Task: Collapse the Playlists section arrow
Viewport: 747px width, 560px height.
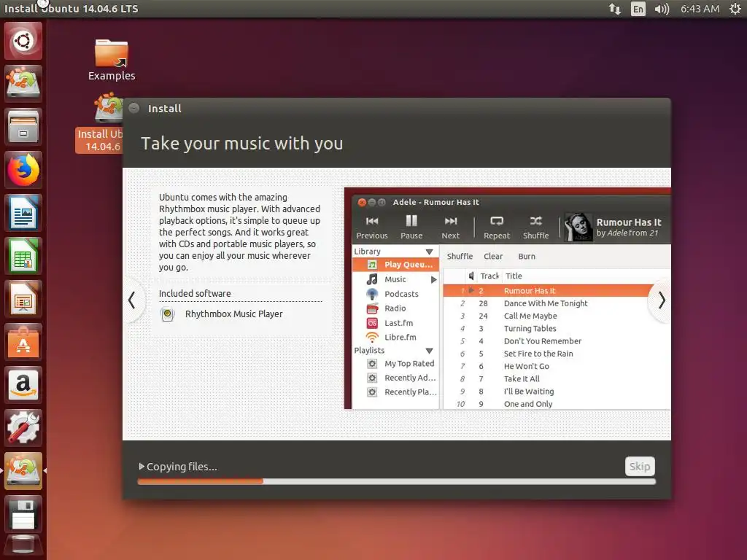Action: click(429, 351)
